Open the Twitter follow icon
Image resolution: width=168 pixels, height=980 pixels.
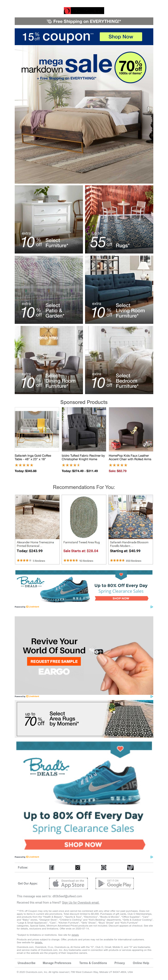coord(130,867)
